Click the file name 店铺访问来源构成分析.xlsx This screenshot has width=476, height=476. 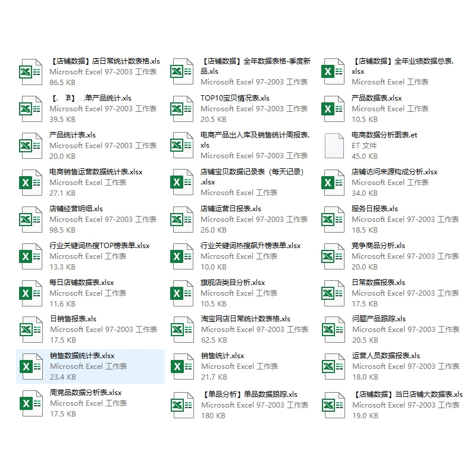coord(394,172)
